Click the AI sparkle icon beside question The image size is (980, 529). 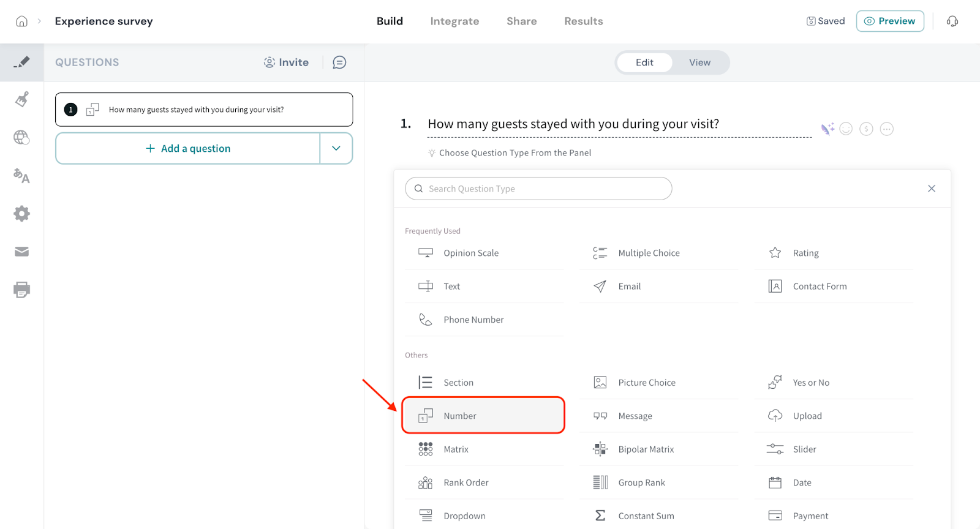(x=827, y=129)
